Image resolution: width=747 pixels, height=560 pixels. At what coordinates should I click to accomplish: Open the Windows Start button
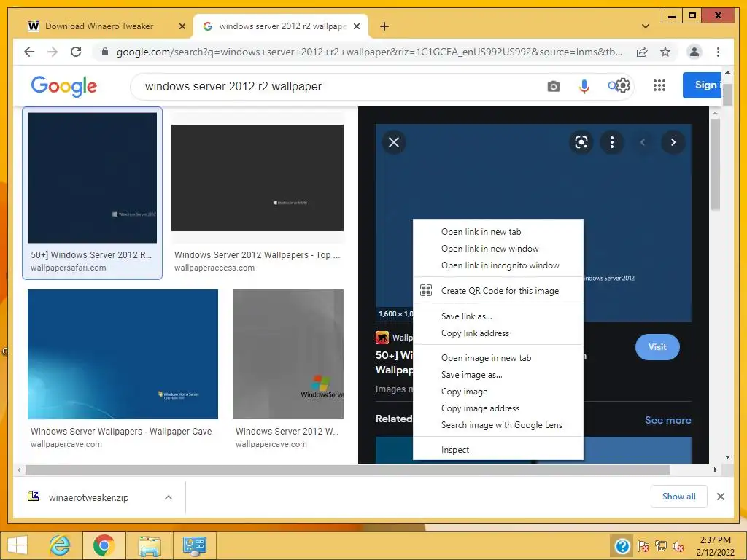[18, 545]
